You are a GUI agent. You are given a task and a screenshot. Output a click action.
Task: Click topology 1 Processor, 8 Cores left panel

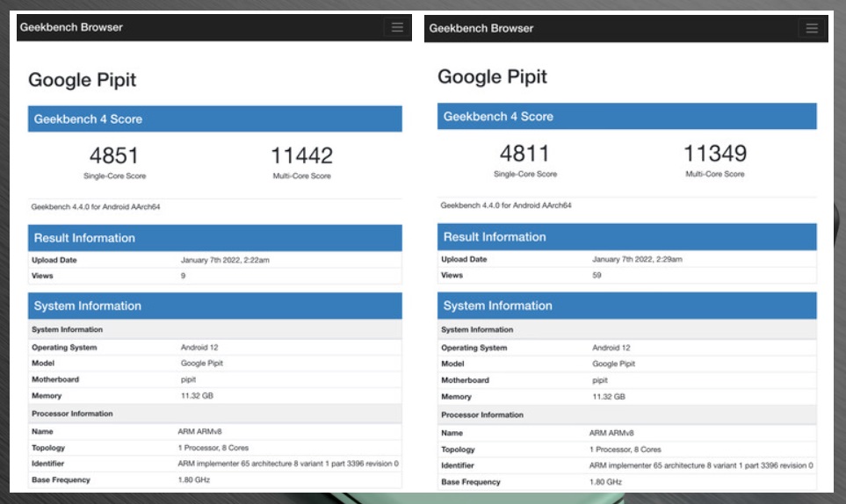(213, 448)
